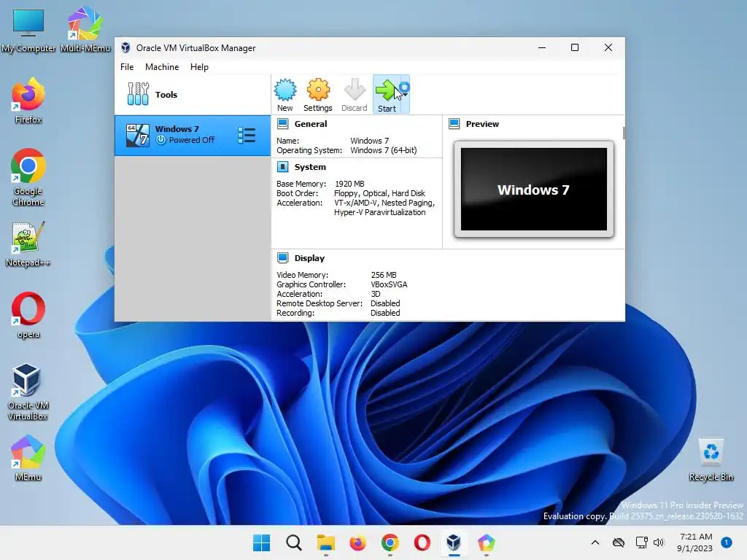
Task: Click the '256 MB' video memory value
Action: 384,275
